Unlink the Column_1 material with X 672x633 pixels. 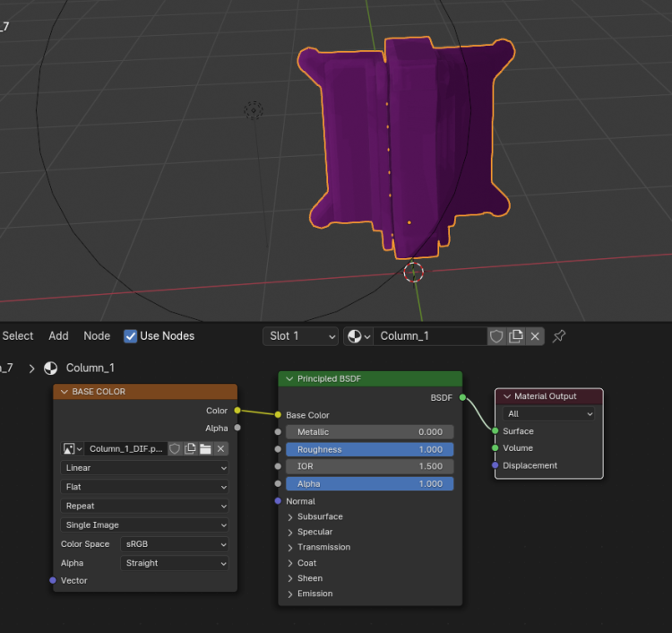pos(535,336)
